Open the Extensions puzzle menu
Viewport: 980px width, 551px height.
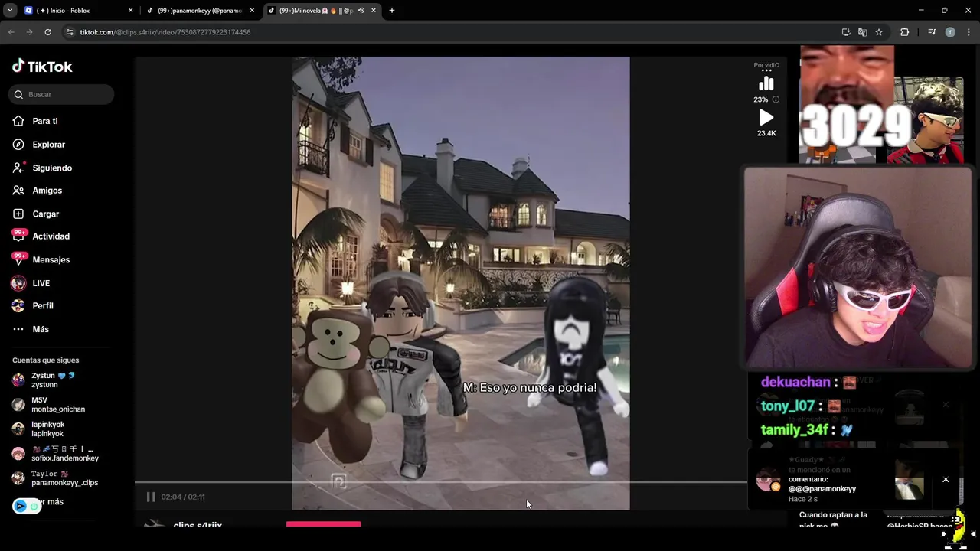coord(904,32)
